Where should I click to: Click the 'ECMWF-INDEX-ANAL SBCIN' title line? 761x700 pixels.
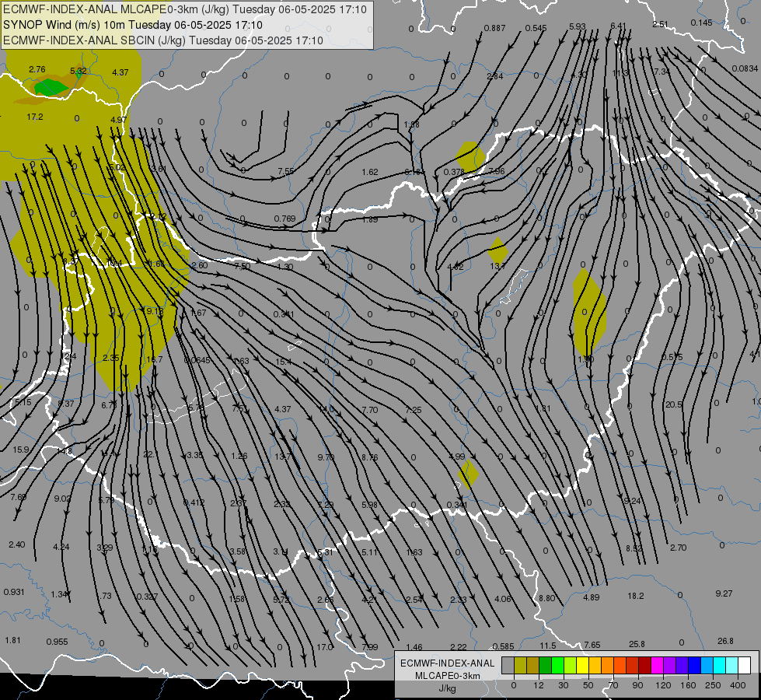[163, 40]
